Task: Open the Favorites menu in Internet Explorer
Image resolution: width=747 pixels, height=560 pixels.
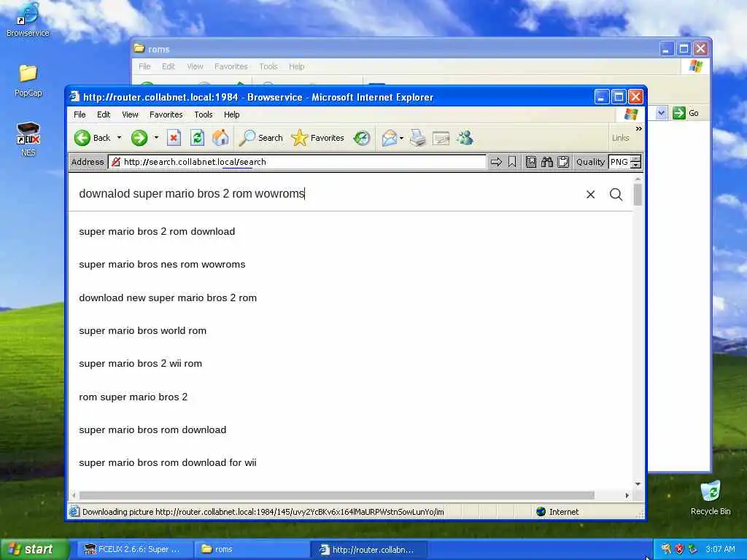Action: click(x=166, y=114)
